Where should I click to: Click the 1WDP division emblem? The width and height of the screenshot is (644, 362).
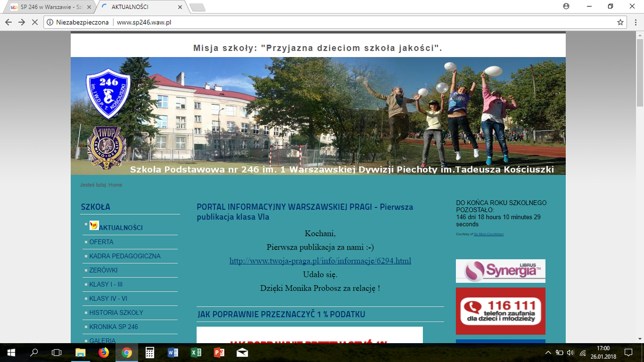point(107,148)
